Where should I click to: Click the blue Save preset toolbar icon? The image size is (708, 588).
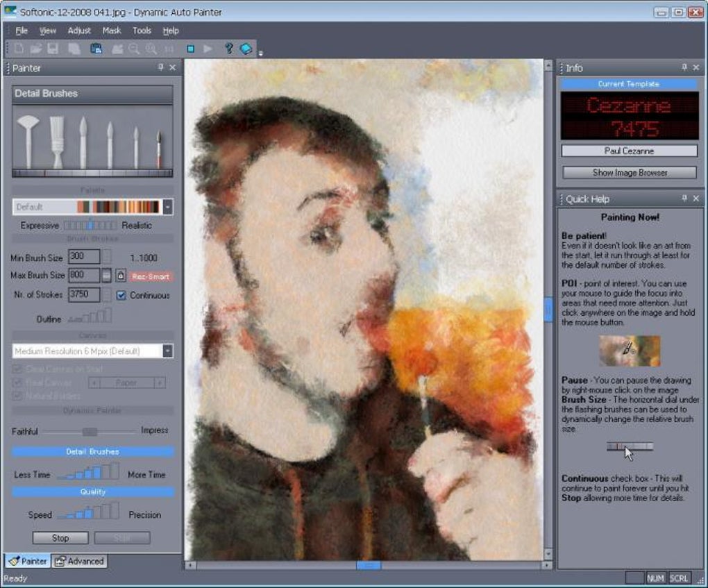coord(96,49)
